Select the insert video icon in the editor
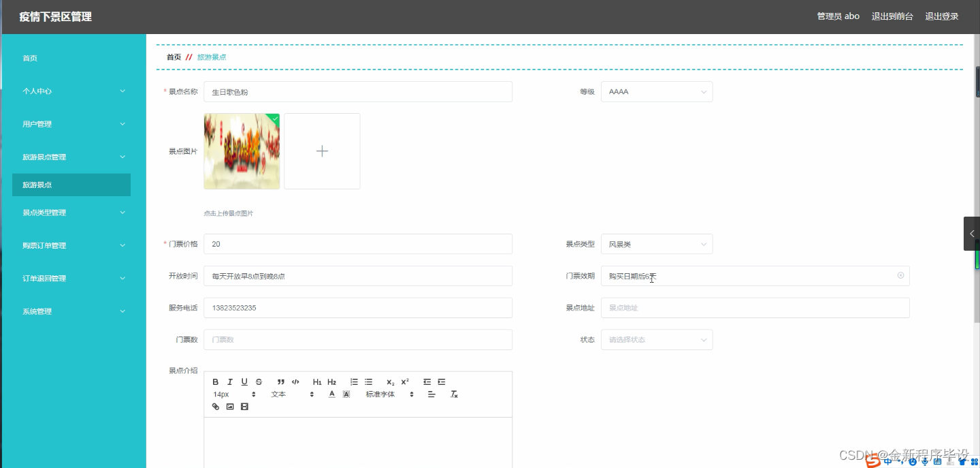The width and height of the screenshot is (980, 468). [x=244, y=406]
